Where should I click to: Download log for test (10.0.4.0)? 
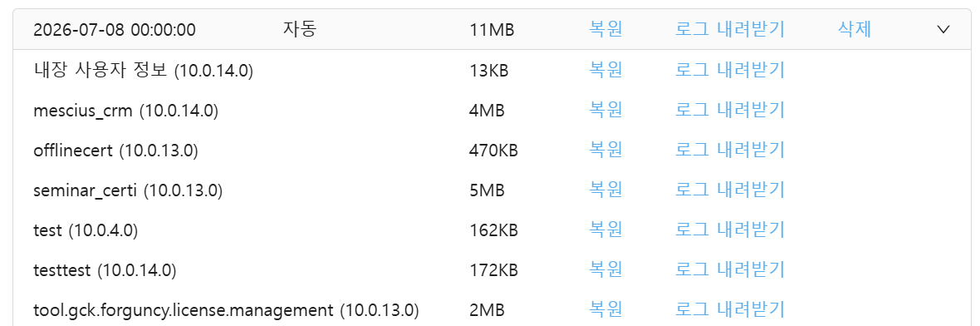pos(730,230)
